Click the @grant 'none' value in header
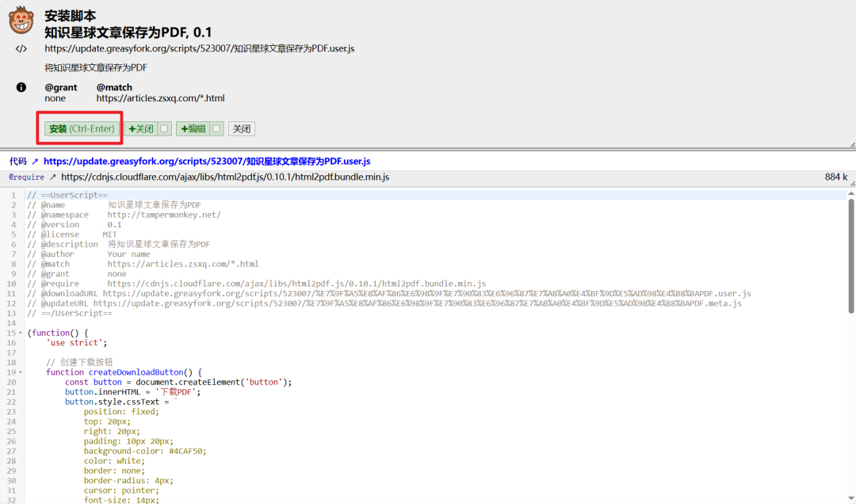This screenshot has height=504, width=856. click(55, 99)
